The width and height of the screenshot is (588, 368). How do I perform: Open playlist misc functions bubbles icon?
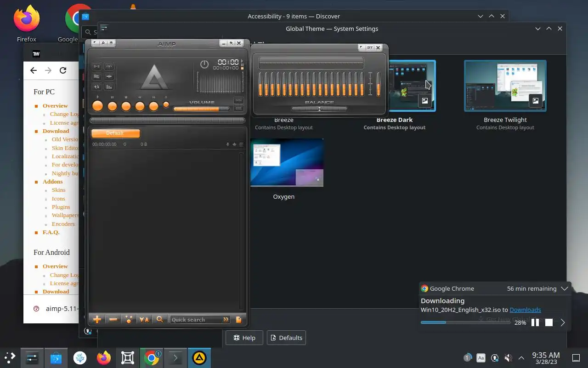pyautogui.click(x=129, y=319)
